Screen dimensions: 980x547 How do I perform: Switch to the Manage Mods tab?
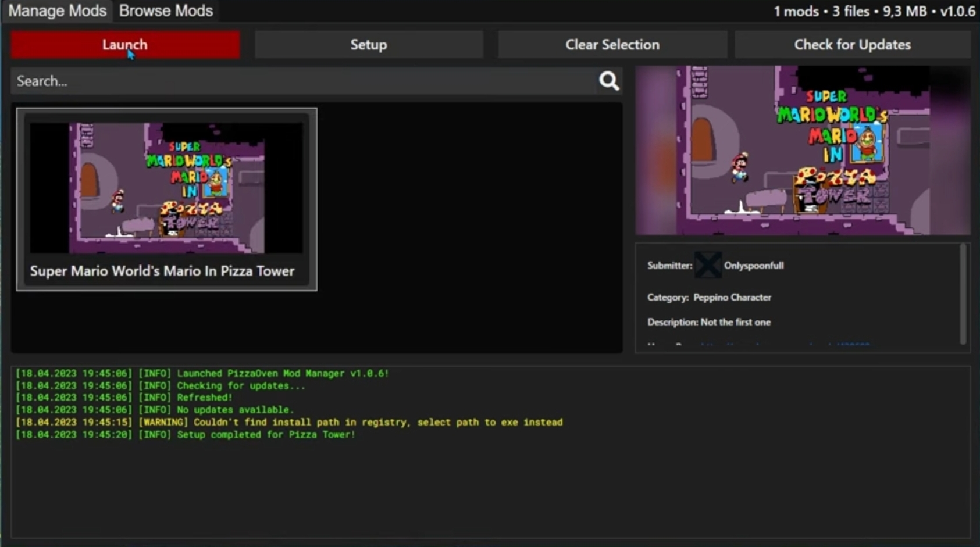pyautogui.click(x=57, y=10)
